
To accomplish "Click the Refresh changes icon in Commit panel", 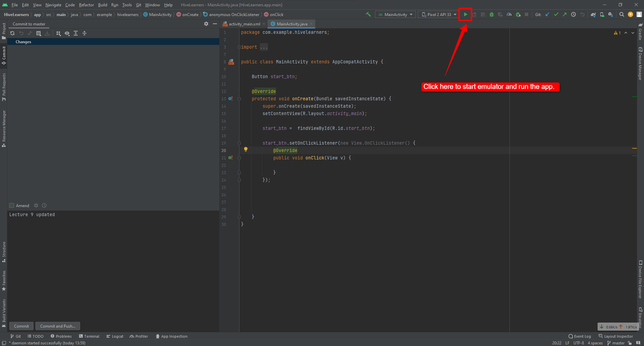I will pyautogui.click(x=12, y=33).
